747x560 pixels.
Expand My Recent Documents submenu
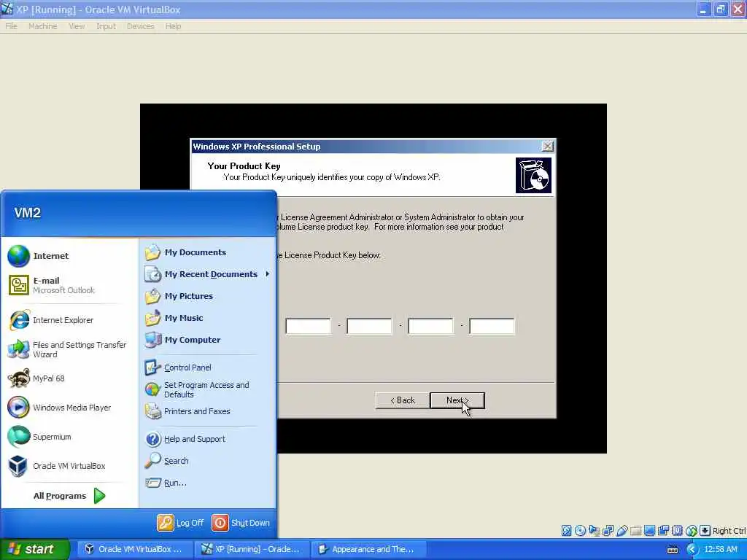click(x=206, y=274)
